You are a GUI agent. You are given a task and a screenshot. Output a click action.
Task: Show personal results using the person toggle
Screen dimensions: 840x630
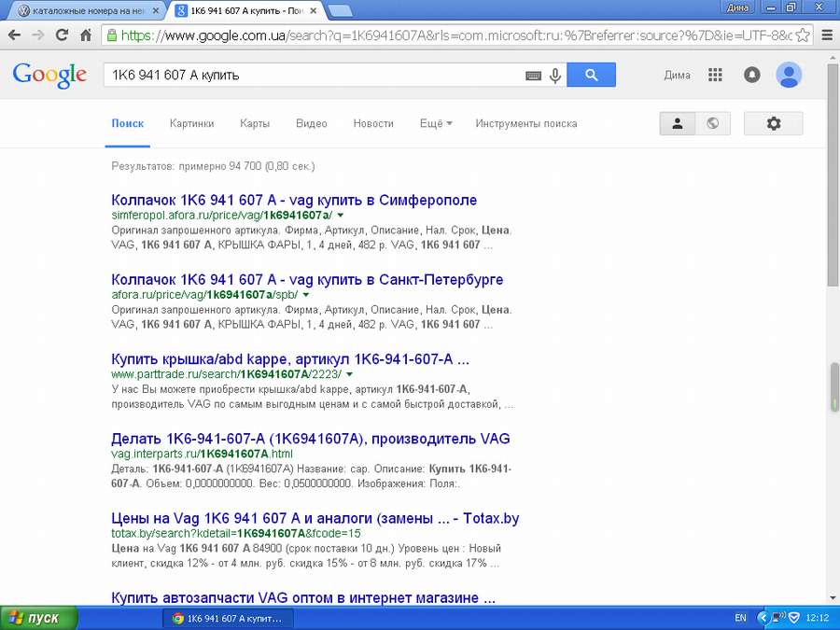click(678, 123)
